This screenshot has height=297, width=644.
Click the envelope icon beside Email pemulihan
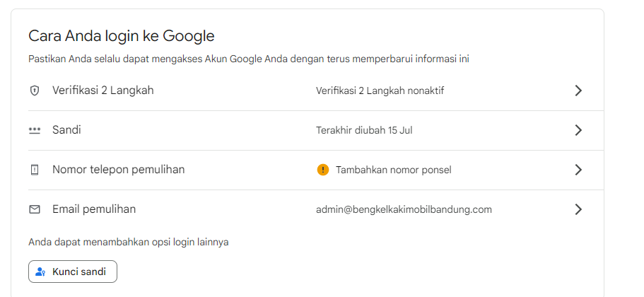[x=35, y=209]
